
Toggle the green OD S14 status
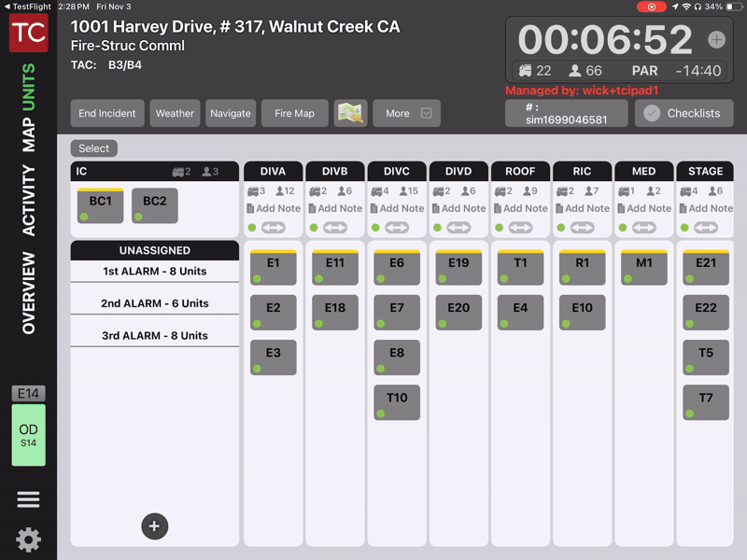point(28,435)
